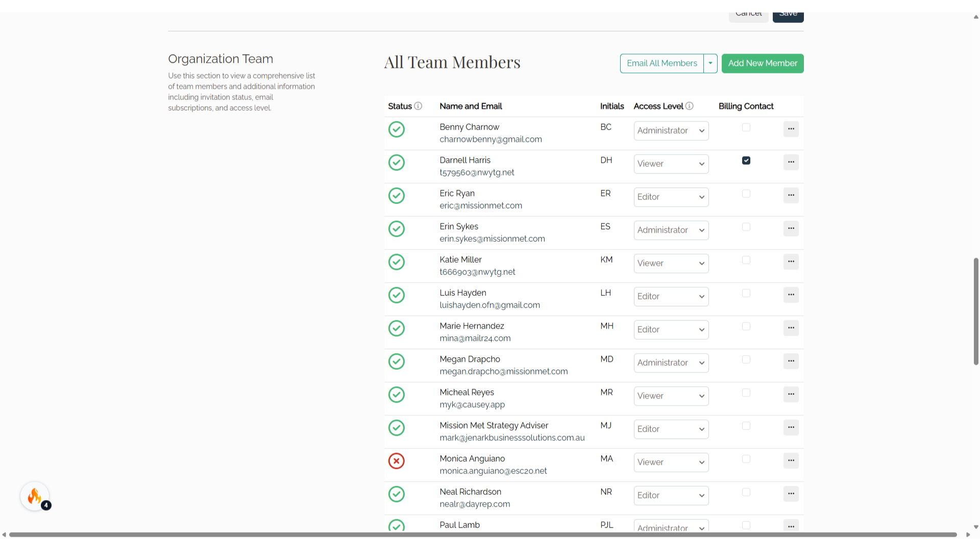Open Darnell Harris's access level dropdown
The height and width of the screenshot is (551, 980).
click(x=671, y=164)
